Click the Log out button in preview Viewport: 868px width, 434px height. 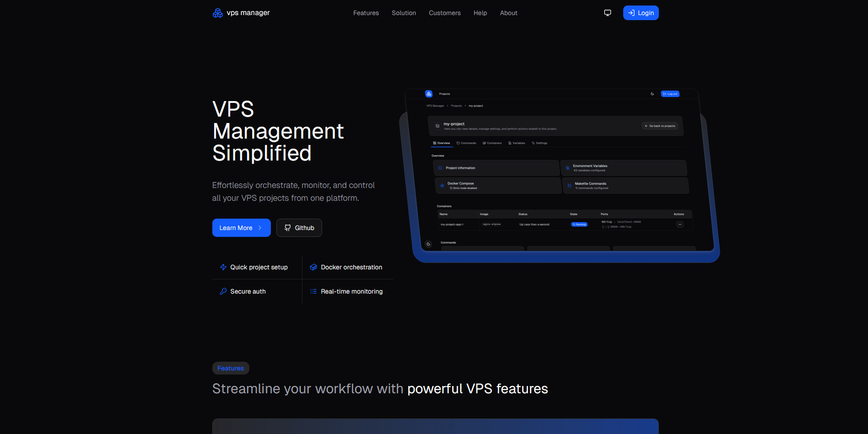pyautogui.click(x=670, y=94)
